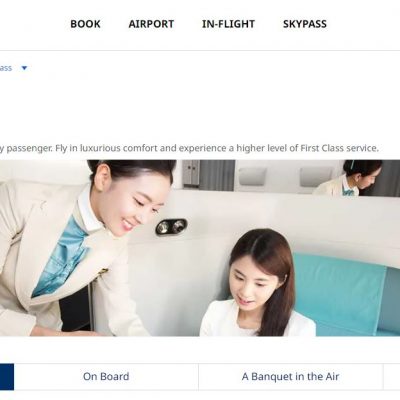Open the AIRPORT navigation menu
This screenshot has width=400, height=400.
(151, 24)
